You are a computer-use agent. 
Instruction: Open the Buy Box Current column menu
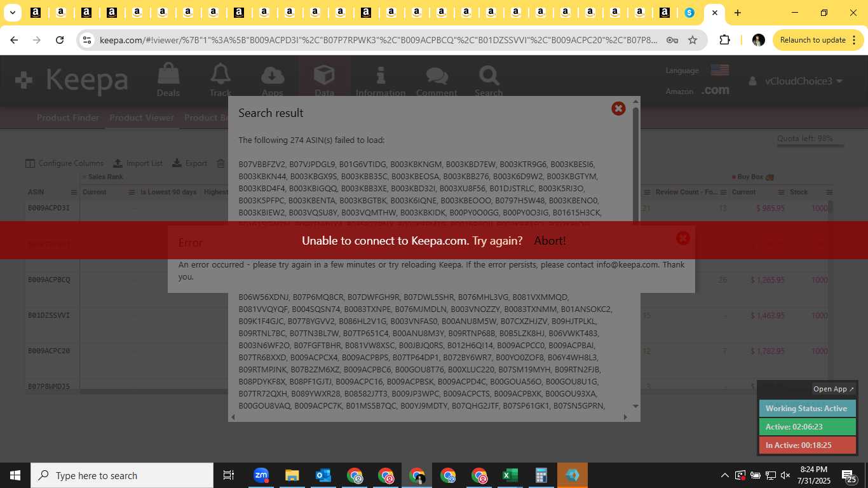tap(780, 192)
